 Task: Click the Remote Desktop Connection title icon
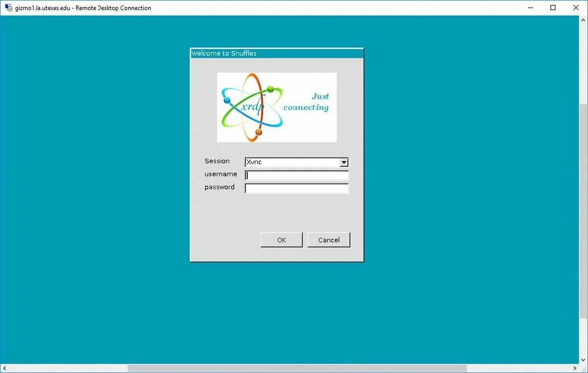point(8,8)
